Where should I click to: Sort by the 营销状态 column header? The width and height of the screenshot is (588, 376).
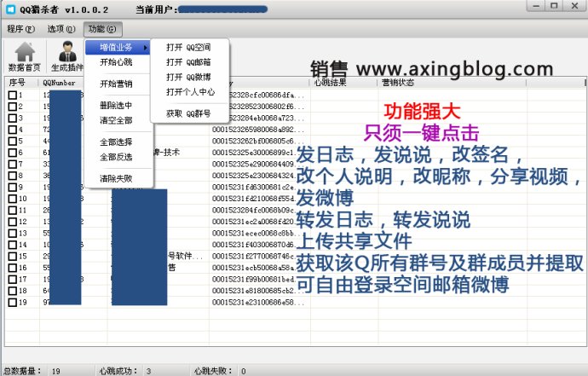452,83
